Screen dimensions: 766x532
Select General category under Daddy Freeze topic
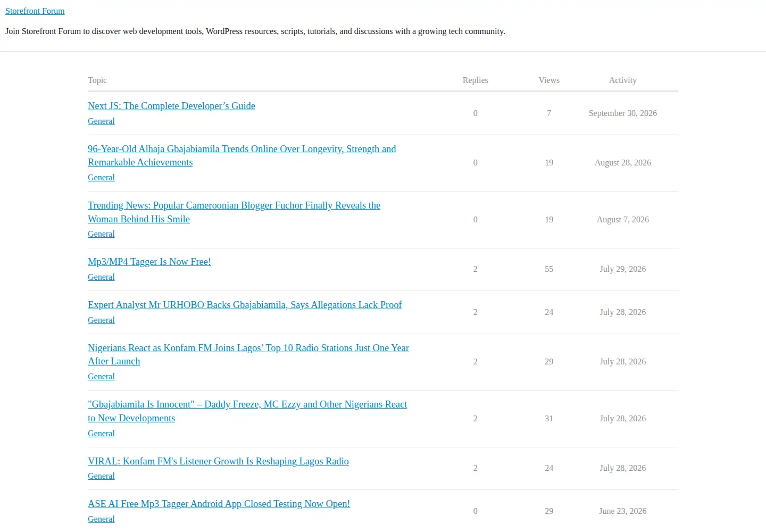point(101,434)
